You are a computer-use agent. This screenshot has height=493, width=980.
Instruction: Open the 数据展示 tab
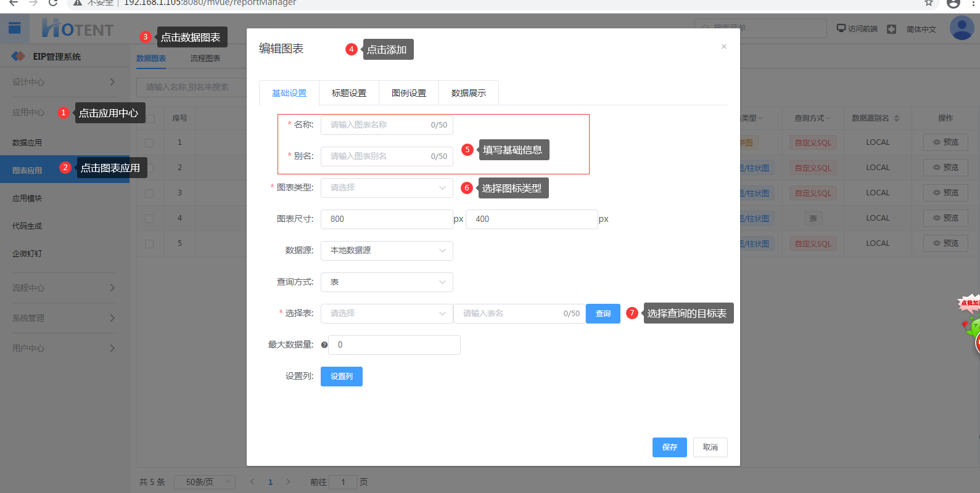[468, 93]
